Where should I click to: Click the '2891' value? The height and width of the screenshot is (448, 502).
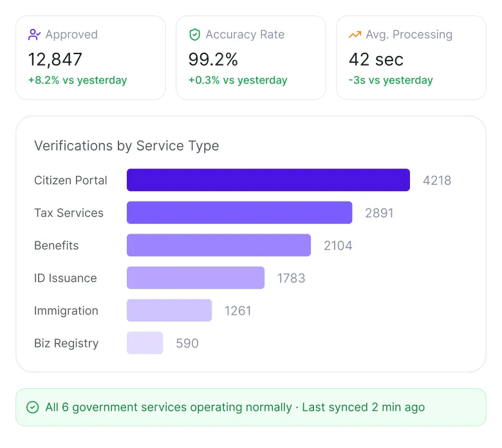click(379, 213)
